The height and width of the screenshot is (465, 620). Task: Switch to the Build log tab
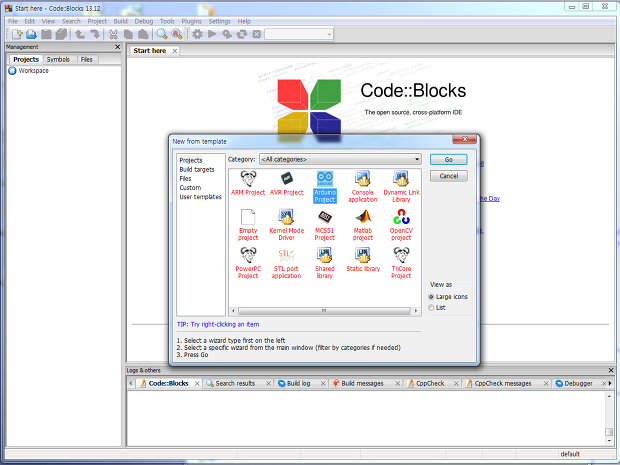click(x=299, y=384)
